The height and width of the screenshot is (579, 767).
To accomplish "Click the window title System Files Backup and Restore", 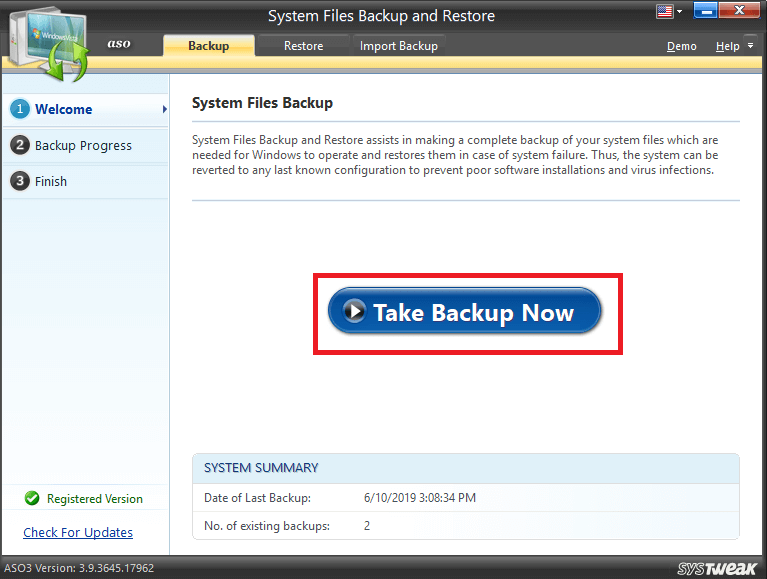I will 382,16.
